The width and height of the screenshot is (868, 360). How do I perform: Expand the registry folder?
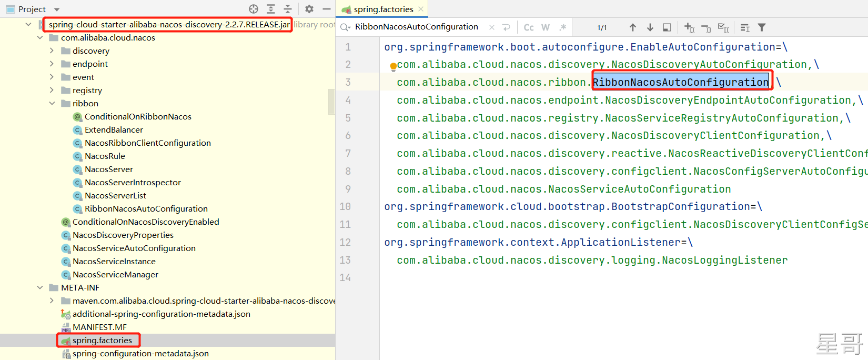pos(52,90)
